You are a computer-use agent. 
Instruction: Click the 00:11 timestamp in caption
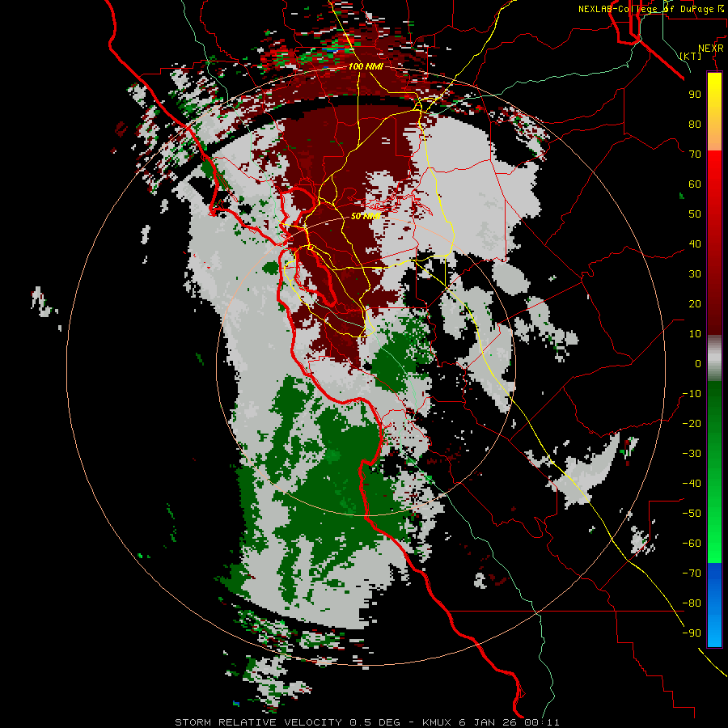[x=541, y=722]
